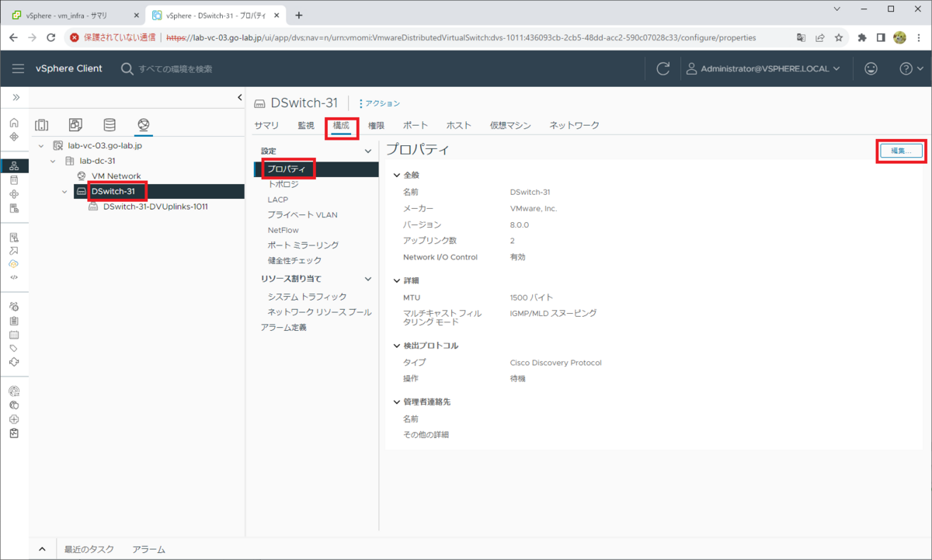The image size is (932, 560).
Task: Open NetFlow settings item
Action: coord(283,230)
